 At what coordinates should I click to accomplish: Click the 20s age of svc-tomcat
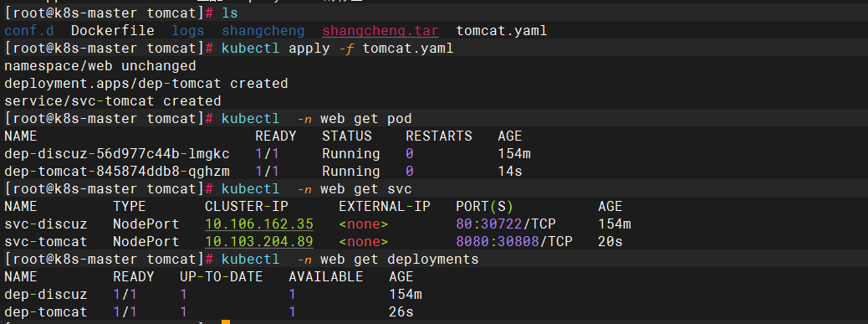(610, 242)
